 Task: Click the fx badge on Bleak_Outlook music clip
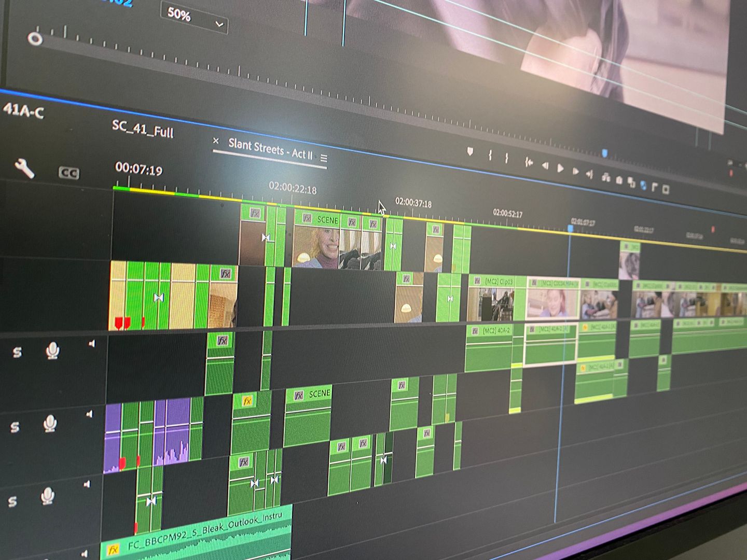click(113, 549)
